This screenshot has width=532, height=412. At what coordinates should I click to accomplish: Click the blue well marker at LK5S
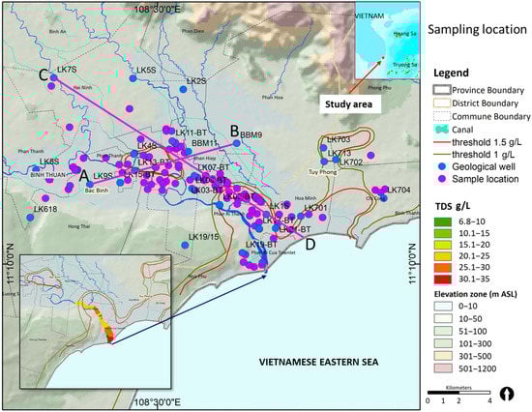pyautogui.click(x=133, y=78)
